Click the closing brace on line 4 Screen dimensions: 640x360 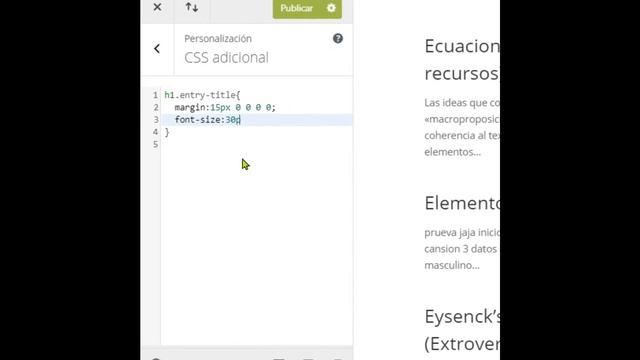(167, 132)
